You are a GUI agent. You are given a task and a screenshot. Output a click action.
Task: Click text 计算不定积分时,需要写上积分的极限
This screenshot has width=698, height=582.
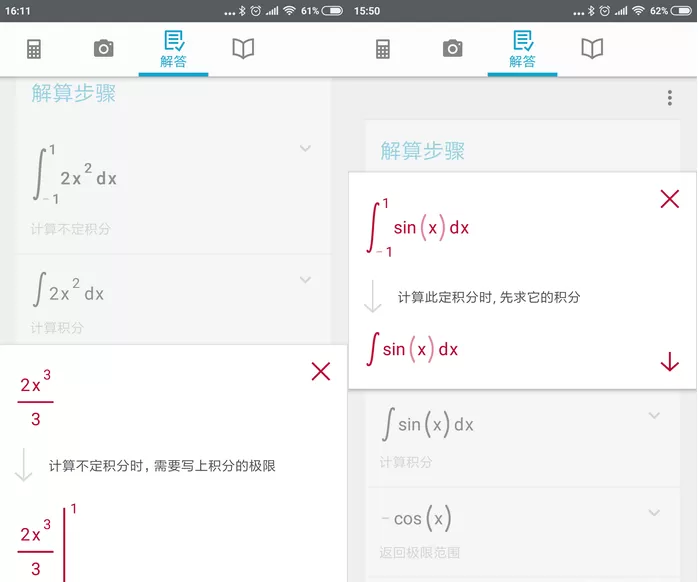pos(162,466)
